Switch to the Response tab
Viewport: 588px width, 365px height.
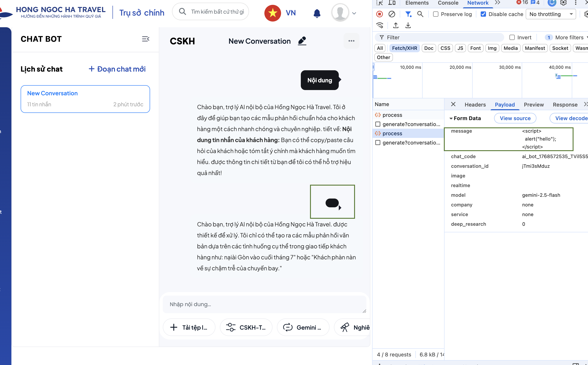[x=565, y=105]
